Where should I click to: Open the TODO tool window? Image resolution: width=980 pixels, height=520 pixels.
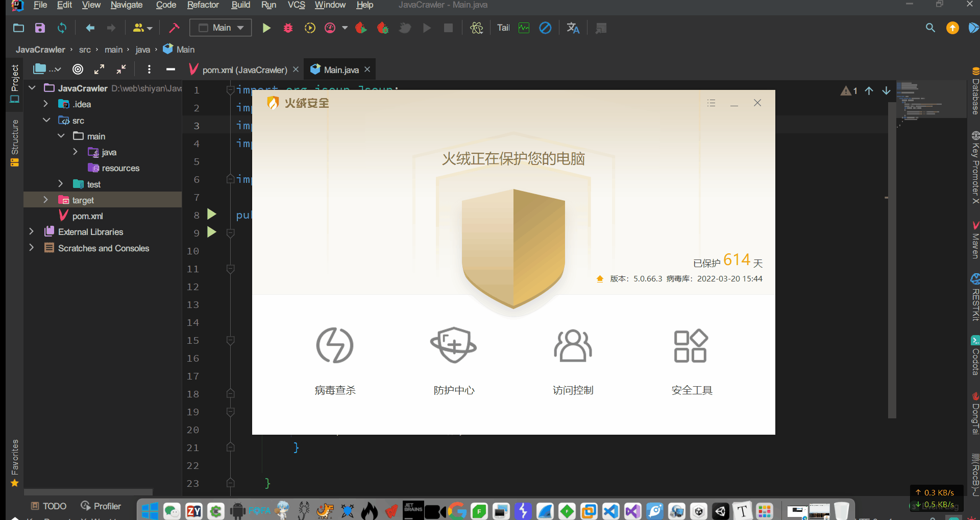[x=48, y=506]
